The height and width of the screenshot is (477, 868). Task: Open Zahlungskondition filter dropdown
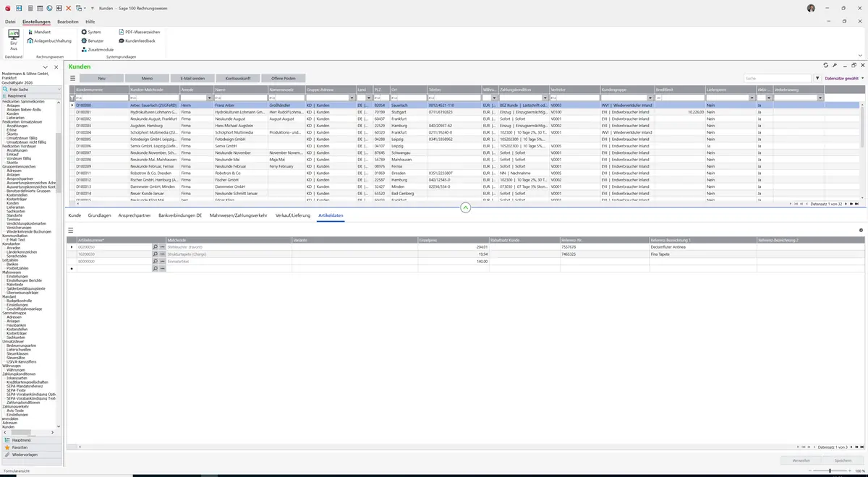coord(546,98)
